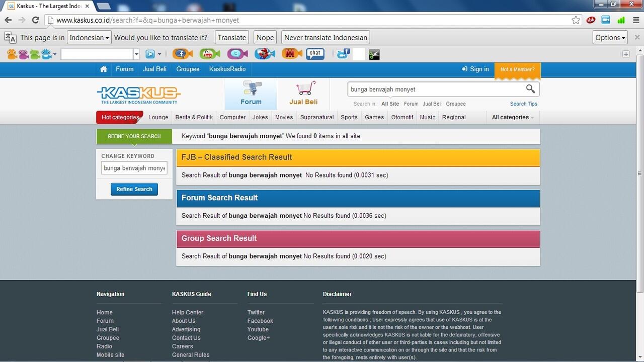Select the Hot categories tab
The width and height of the screenshot is (644, 362).
[120, 117]
